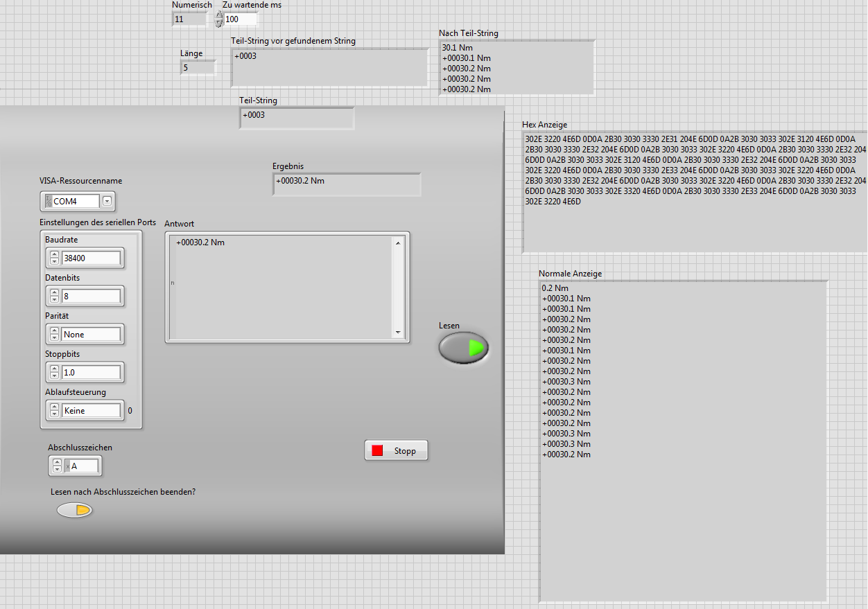
Task: Decrement the Abschlusszeichen value
Action: tap(58, 470)
